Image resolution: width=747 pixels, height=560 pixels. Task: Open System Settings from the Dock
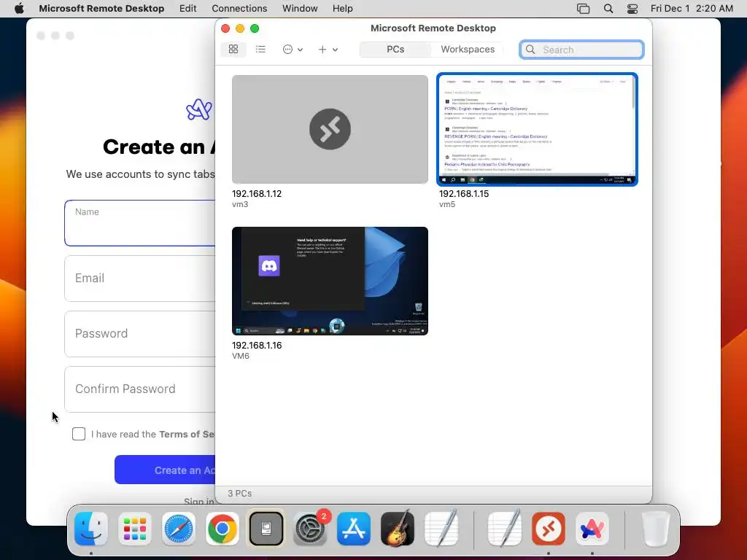pyautogui.click(x=310, y=529)
